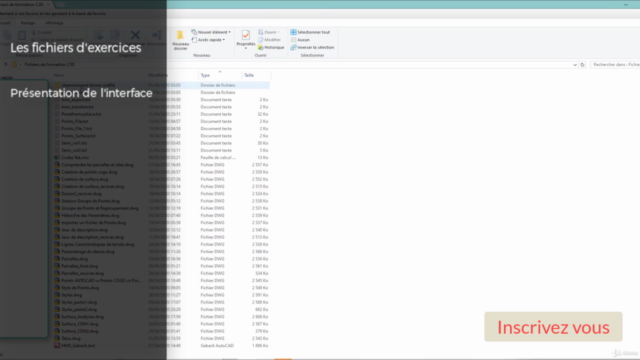The image size is (640, 360).
Task: Select Les fichiers d'exercices heading
Action: (76, 48)
